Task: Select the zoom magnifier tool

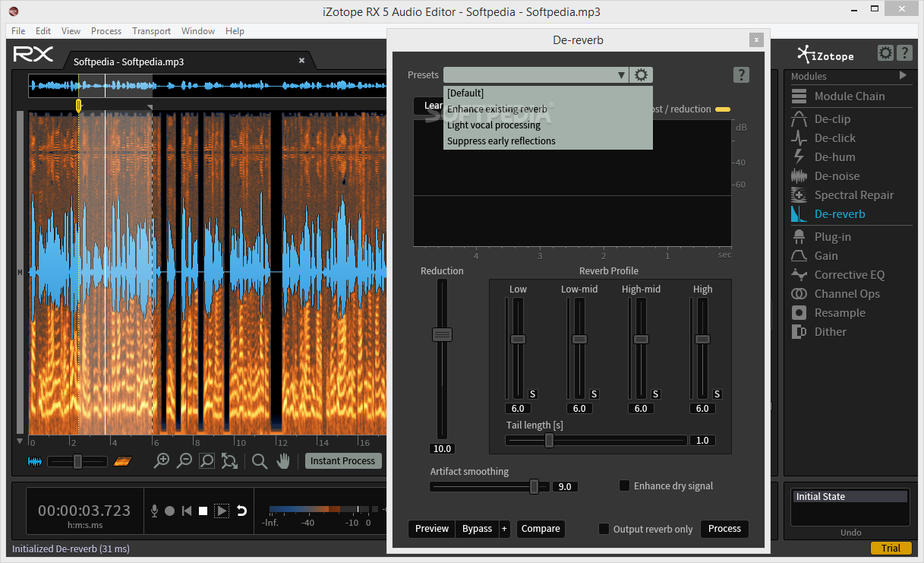Action: tap(260, 460)
